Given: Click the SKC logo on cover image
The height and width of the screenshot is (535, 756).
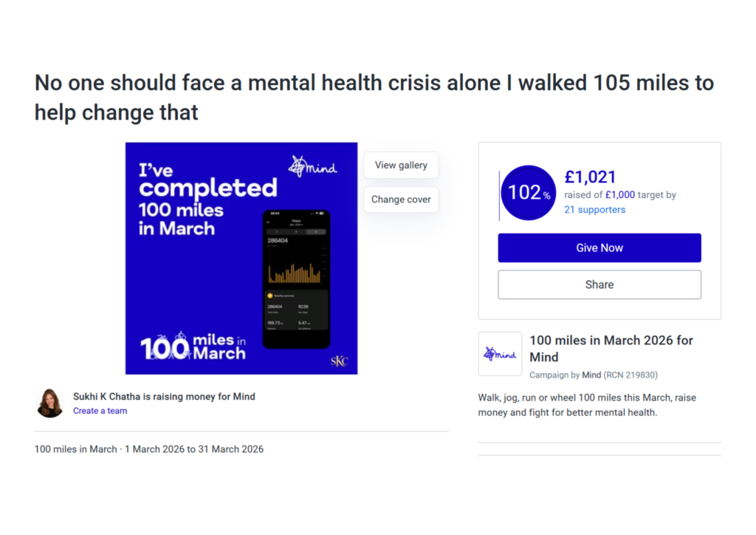Looking at the screenshot, I should tap(340, 361).
